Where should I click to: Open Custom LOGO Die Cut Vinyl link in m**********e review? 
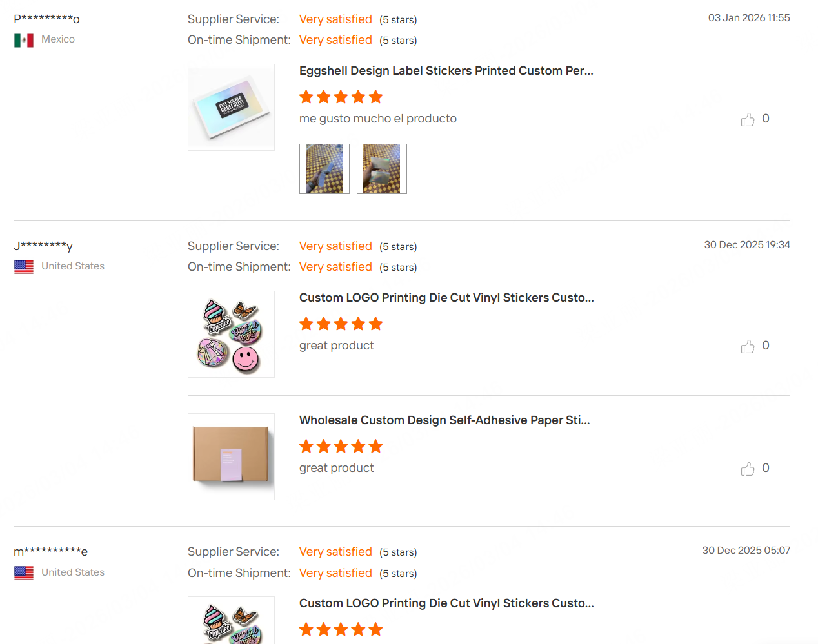pyautogui.click(x=446, y=603)
